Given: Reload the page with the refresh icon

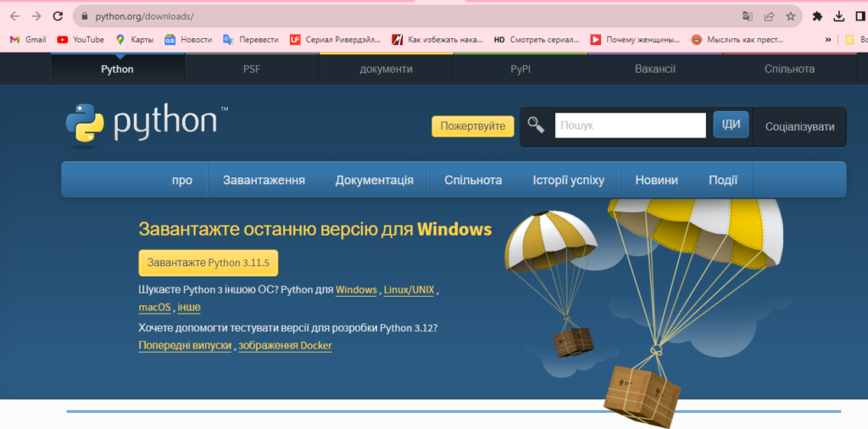Looking at the screenshot, I should click(58, 16).
